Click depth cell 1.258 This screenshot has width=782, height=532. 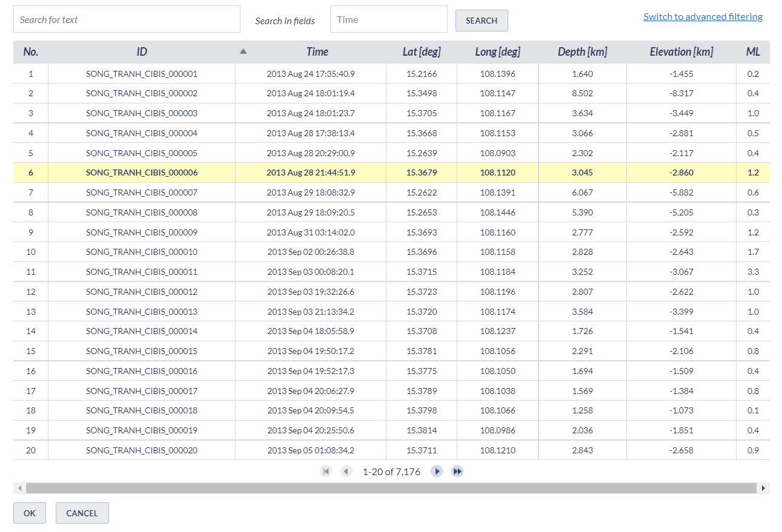point(583,410)
